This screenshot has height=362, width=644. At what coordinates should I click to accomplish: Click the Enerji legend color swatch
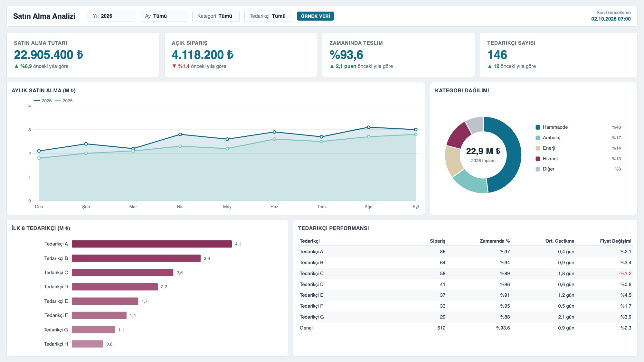pyautogui.click(x=538, y=148)
